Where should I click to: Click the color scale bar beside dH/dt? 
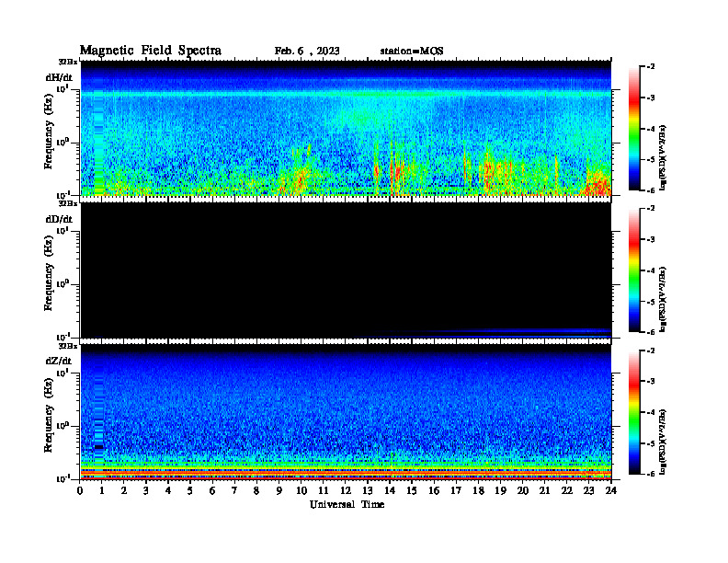(634, 129)
